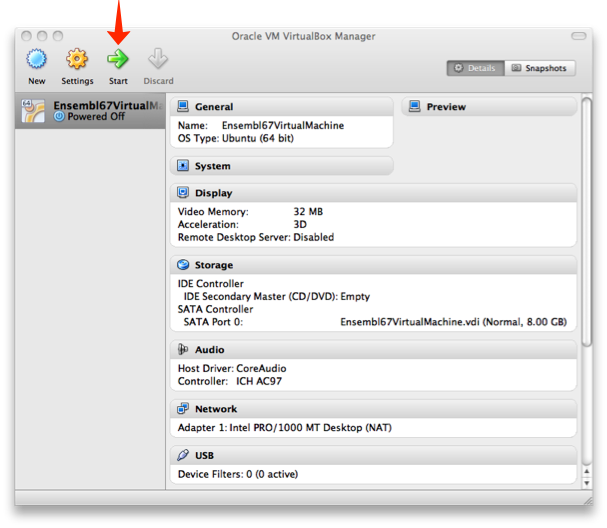The image size is (607, 528).
Task: Open the Storage section header
Action: point(374,265)
